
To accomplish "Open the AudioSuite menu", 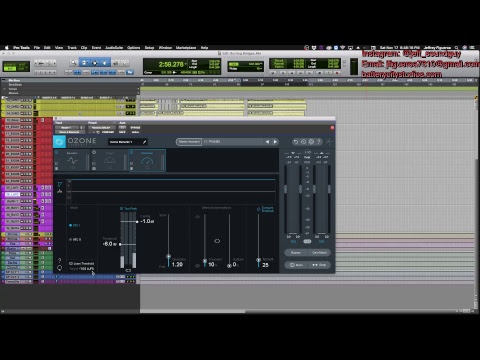I will tap(114, 48).
